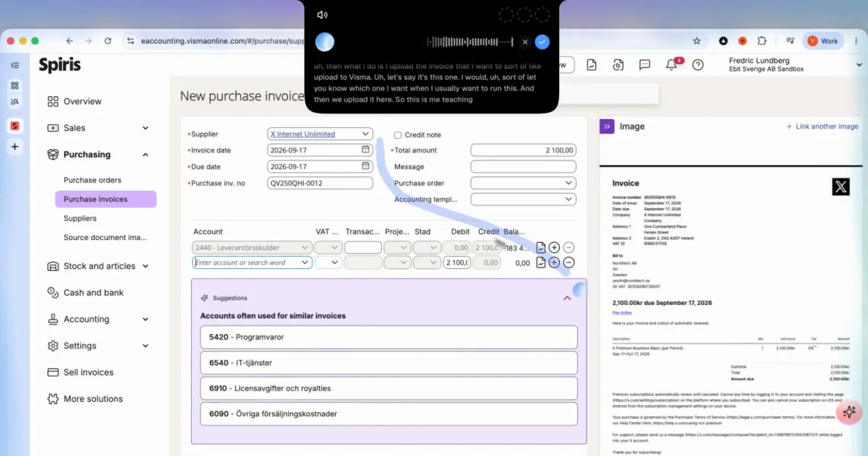Image resolution: width=868 pixels, height=456 pixels.
Task: Open Purchase orders
Action: [93, 180]
